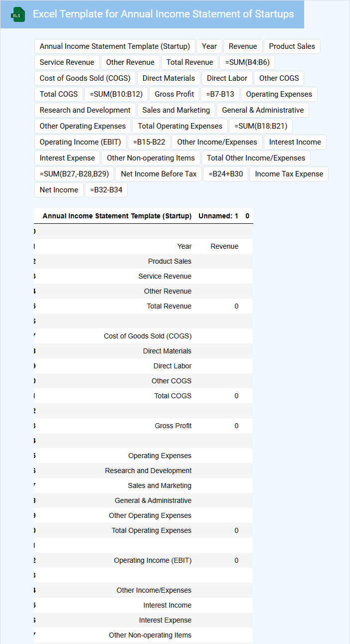Click the 'Other Non-operating Items' tag
This screenshot has width=350, height=644.
[151, 158]
